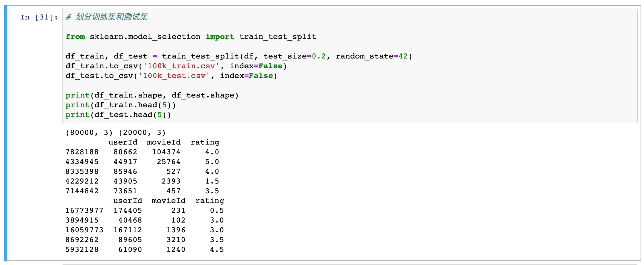Click output row index 16773977

84,211
